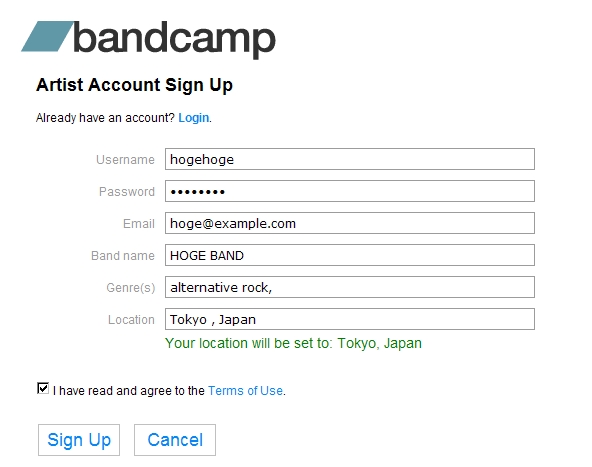Viewport: 592px width, 467px height.
Task: Focus the Genre(s) field with alternative rock
Action: click(350, 287)
